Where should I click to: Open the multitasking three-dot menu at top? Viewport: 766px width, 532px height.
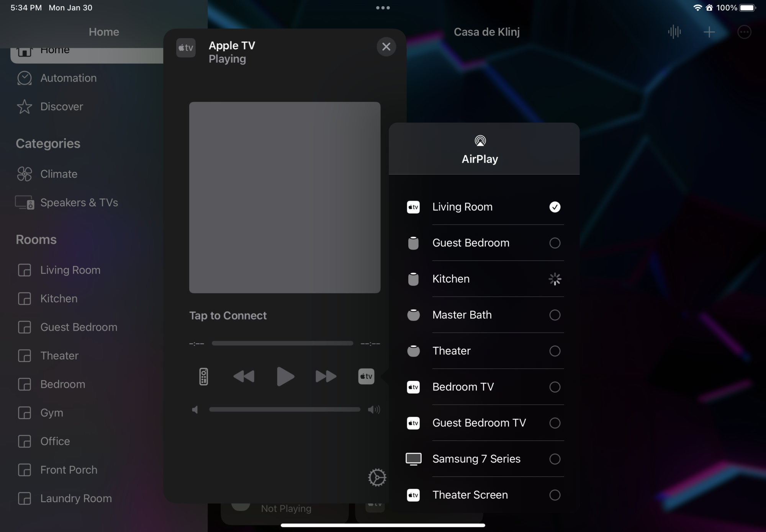pyautogui.click(x=383, y=8)
